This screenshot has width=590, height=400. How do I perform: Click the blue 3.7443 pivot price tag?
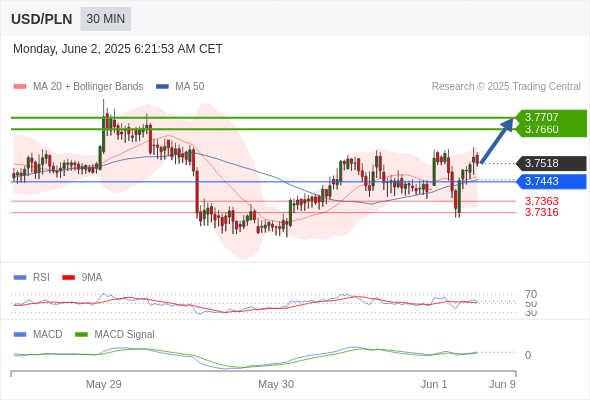click(551, 181)
